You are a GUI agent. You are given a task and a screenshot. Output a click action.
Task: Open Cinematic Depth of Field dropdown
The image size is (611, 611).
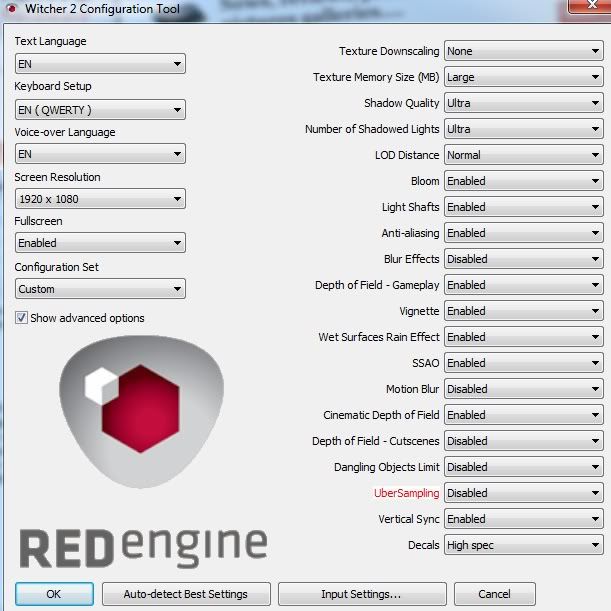click(x=524, y=415)
